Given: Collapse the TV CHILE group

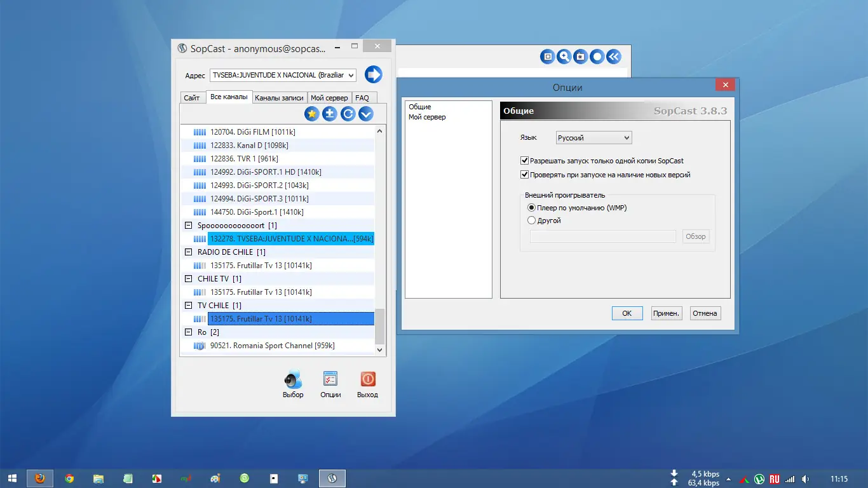Looking at the screenshot, I should pos(189,306).
